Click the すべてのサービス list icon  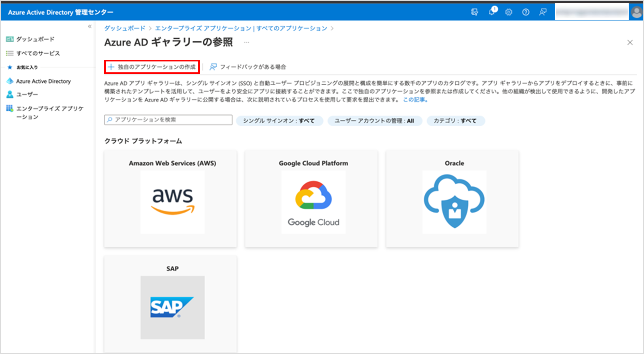(x=10, y=53)
